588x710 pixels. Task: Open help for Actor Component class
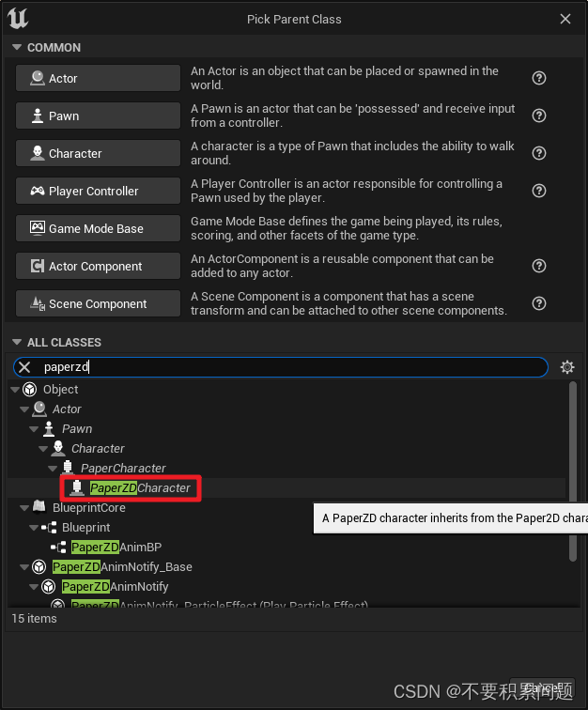[538, 267]
